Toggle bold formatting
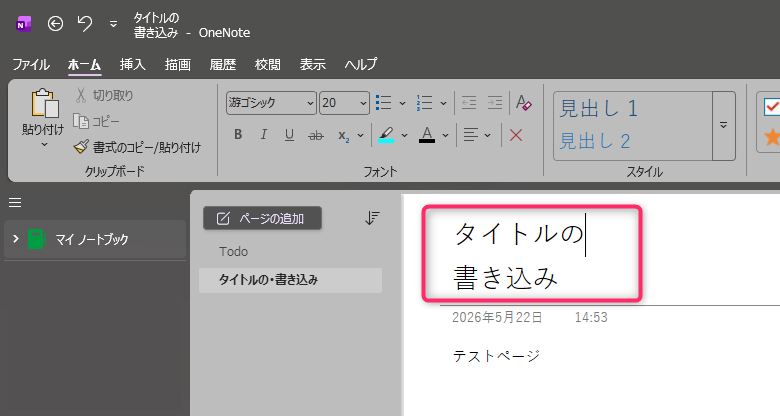The height and width of the screenshot is (416, 780). 238,134
